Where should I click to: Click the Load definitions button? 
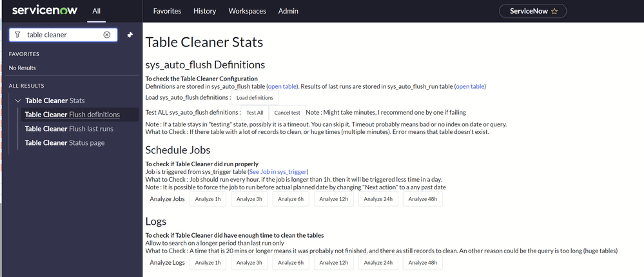pos(255,98)
